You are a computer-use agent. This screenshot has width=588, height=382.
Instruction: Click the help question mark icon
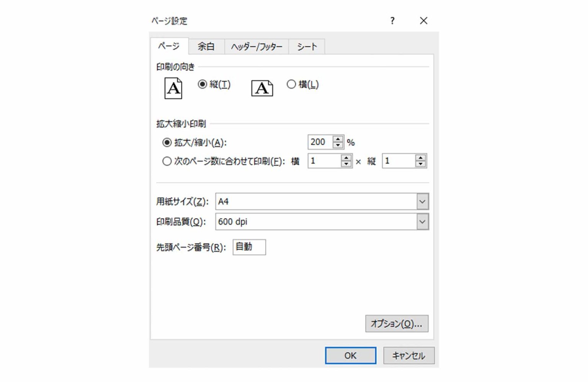392,21
